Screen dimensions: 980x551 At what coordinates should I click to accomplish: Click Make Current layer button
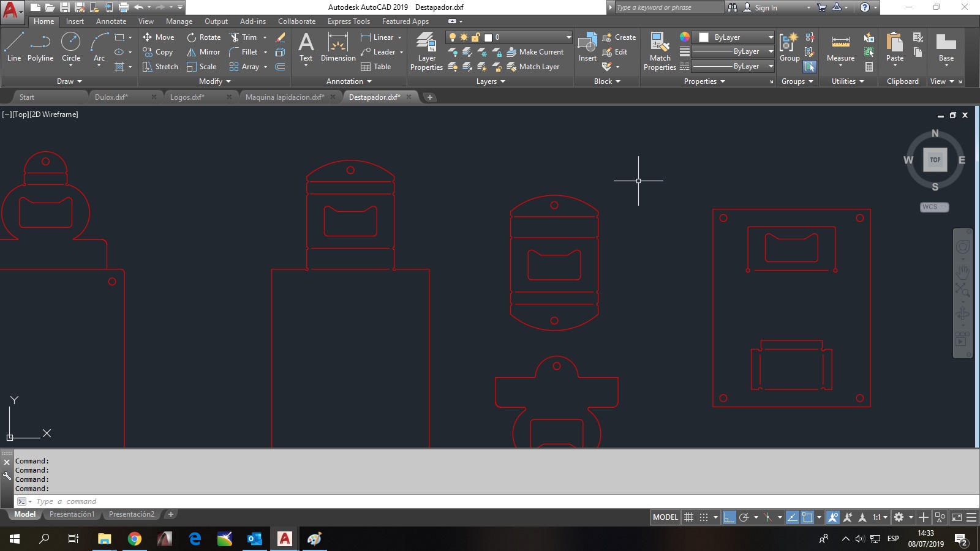point(535,52)
